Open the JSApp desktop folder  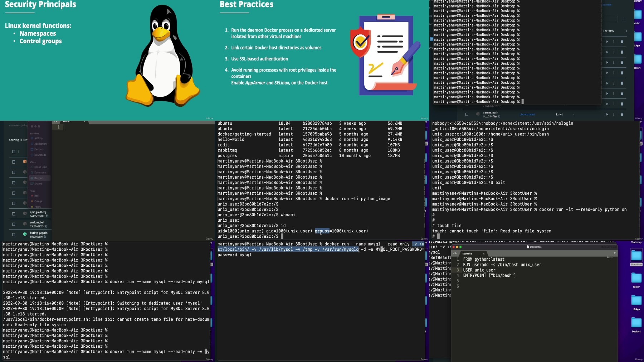pos(636,303)
